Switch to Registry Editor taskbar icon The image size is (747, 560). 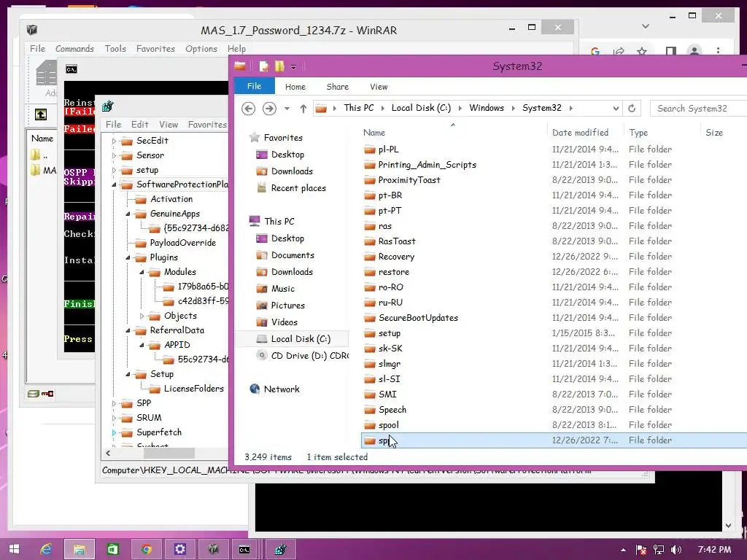[280, 549]
